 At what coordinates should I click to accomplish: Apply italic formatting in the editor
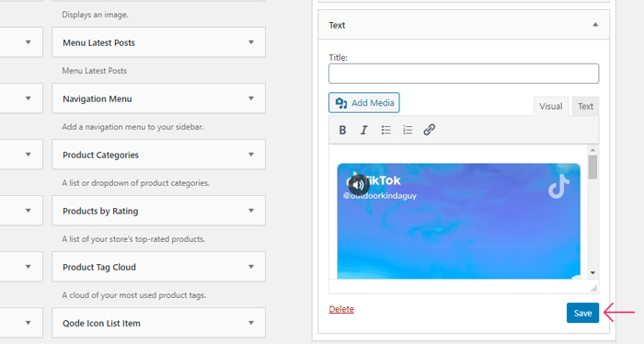point(364,130)
